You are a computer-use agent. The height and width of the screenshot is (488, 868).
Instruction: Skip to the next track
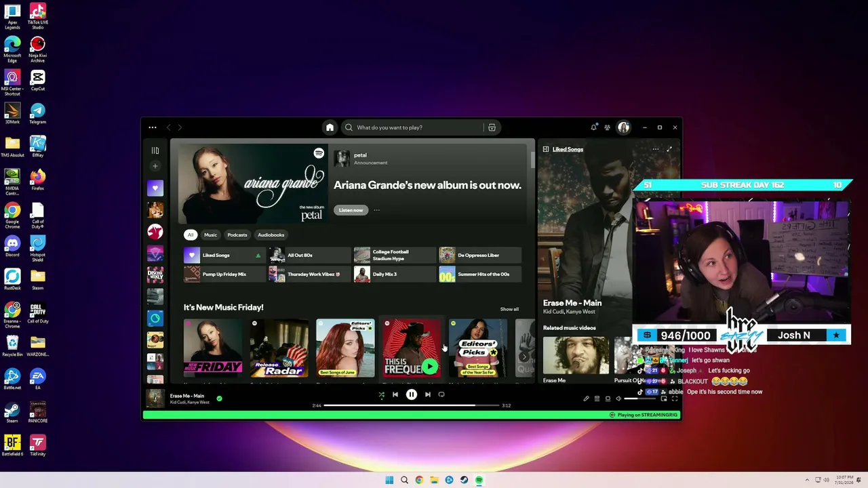[428, 394]
